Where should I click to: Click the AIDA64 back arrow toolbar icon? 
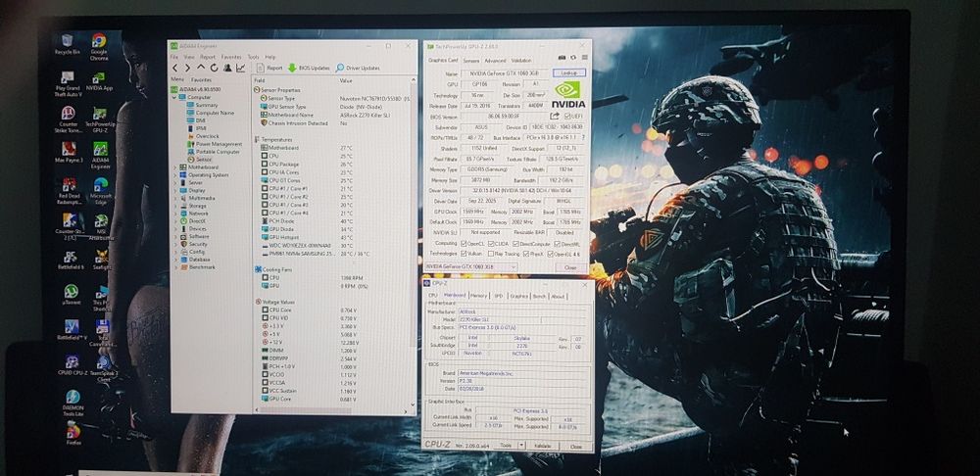[175, 68]
